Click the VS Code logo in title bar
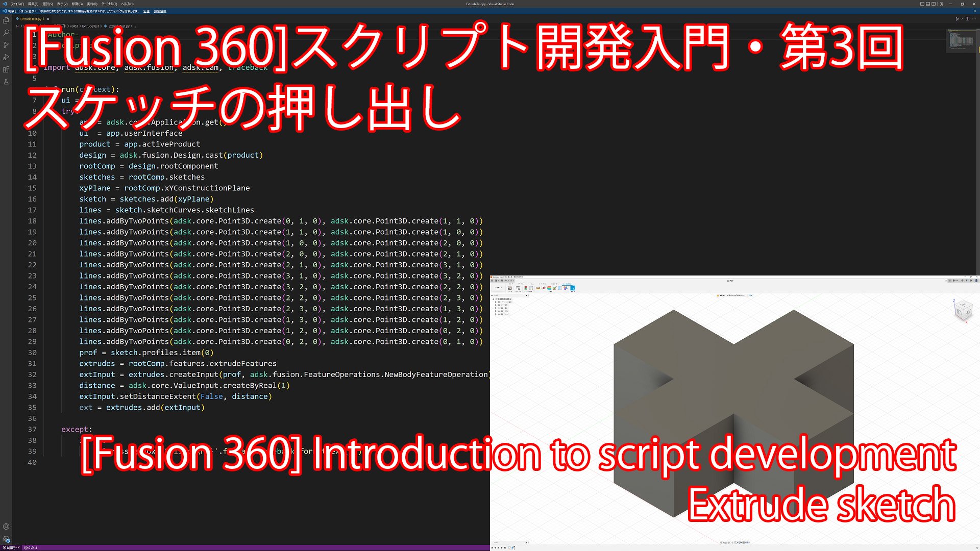Image resolution: width=980 pixels, height=551 pixels. pyautogui.click(x=5, y=4)
